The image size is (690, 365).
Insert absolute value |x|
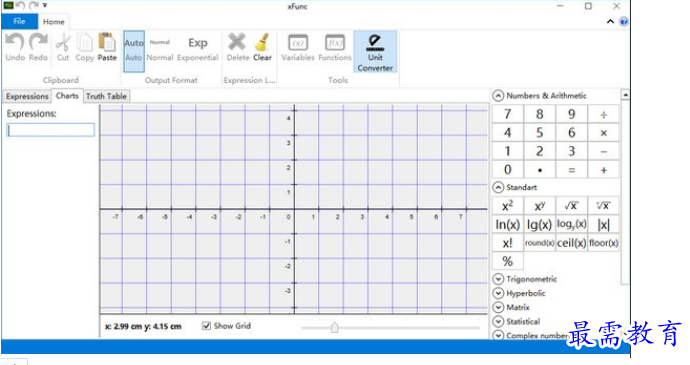(604, 224)
